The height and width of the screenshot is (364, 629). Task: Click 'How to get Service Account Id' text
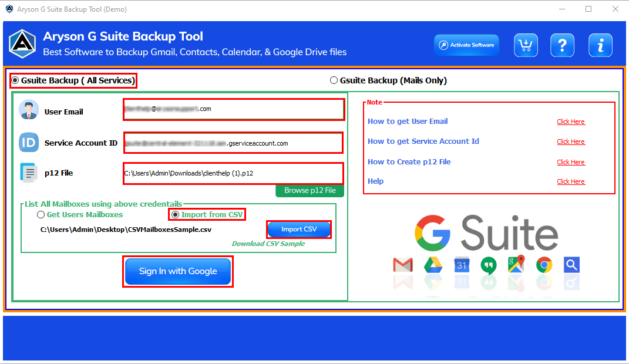point(423,141)
